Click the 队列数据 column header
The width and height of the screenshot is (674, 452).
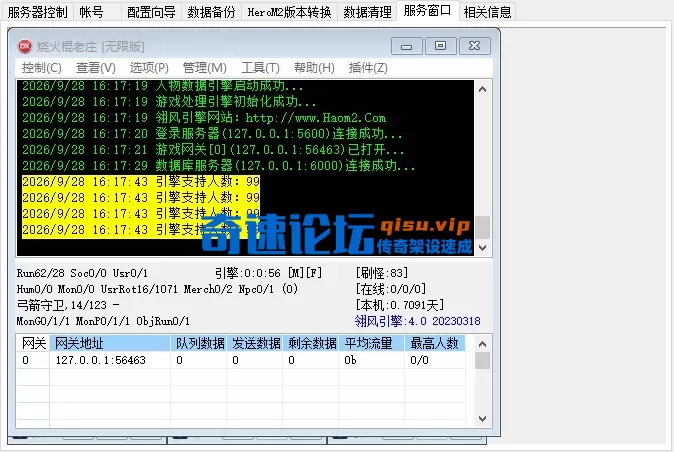pos(199,343)
